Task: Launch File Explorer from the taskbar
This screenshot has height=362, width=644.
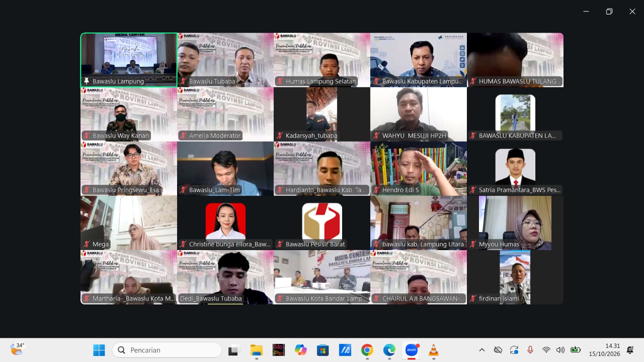Action: 256,350
